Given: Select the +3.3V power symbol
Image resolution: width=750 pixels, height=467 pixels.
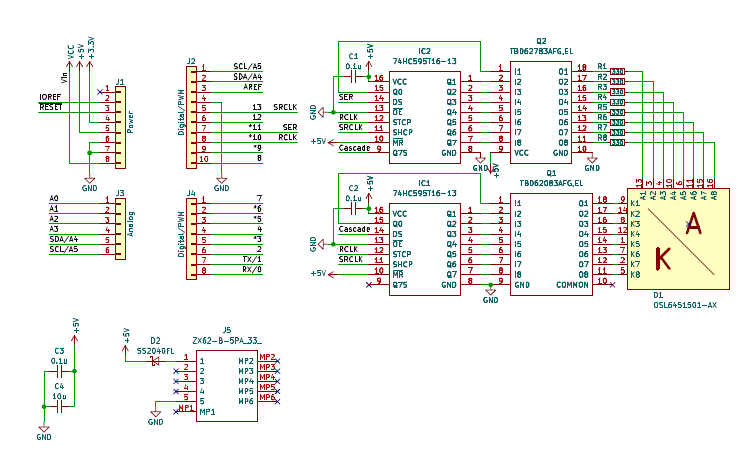Looking at the screenshot, I should click(92, 45).
